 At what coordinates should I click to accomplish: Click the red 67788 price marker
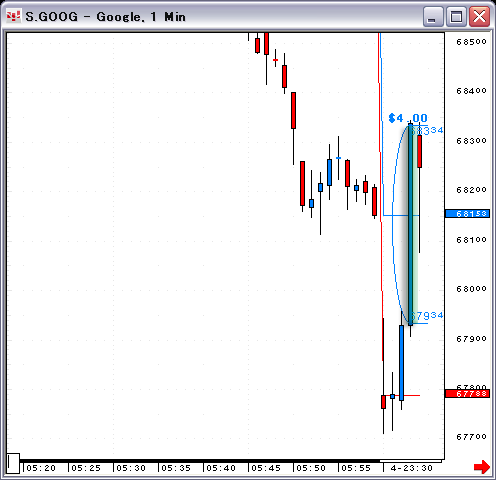467,394
